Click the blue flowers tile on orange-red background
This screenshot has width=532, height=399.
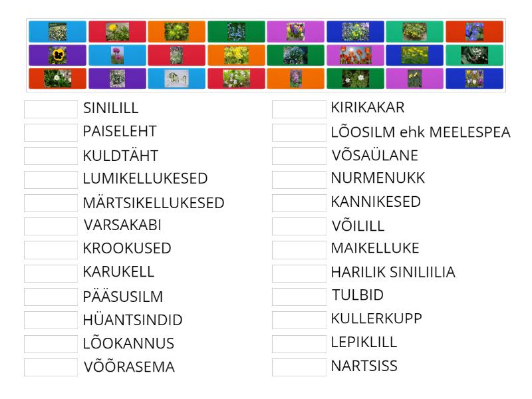tap(474, 31)
